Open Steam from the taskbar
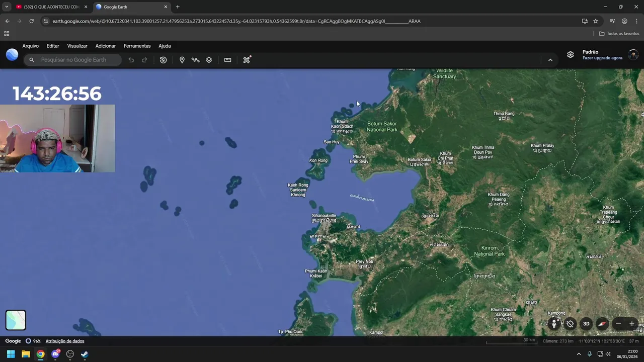 click(85, 354)
